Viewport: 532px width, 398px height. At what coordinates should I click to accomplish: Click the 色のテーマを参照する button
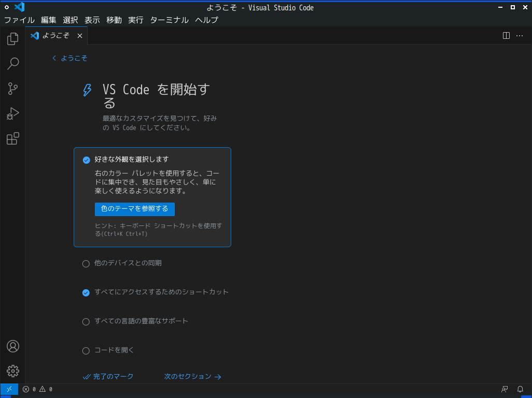click(135, 209)
